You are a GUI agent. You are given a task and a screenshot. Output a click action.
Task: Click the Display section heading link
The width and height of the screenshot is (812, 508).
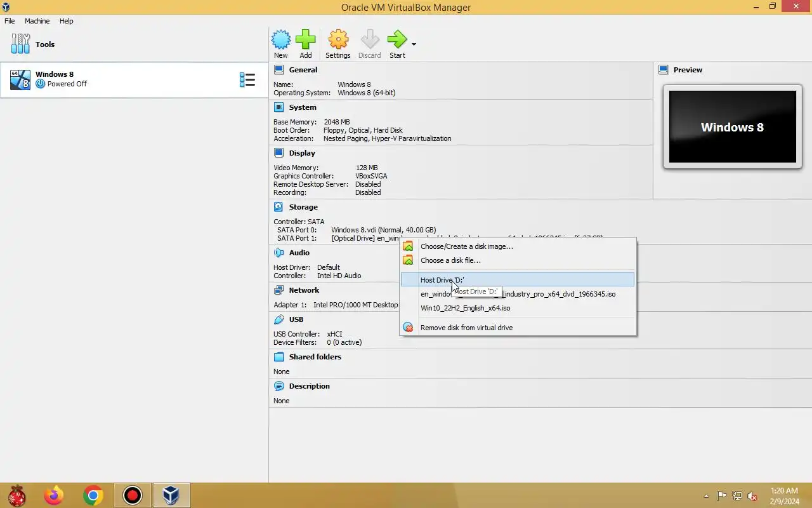(302, 153)
